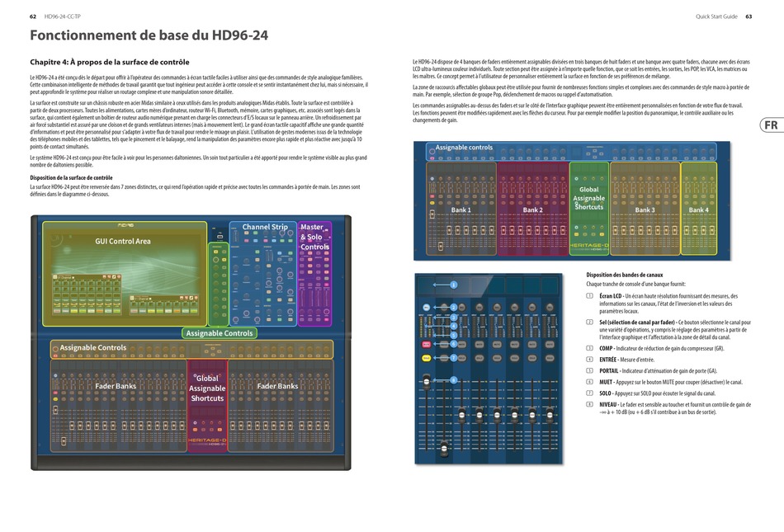Click the numbered box 8 before 'NIVEAU'

(589, 404)
